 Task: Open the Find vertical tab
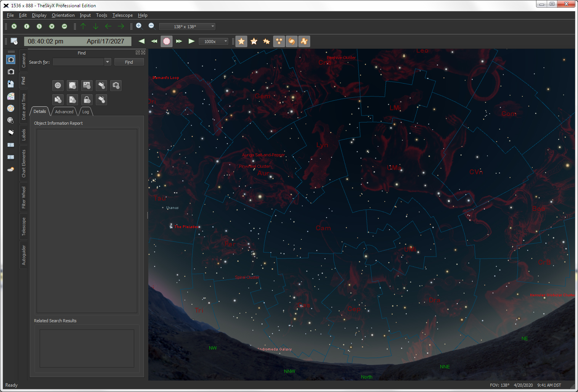(x=24, y=80)
